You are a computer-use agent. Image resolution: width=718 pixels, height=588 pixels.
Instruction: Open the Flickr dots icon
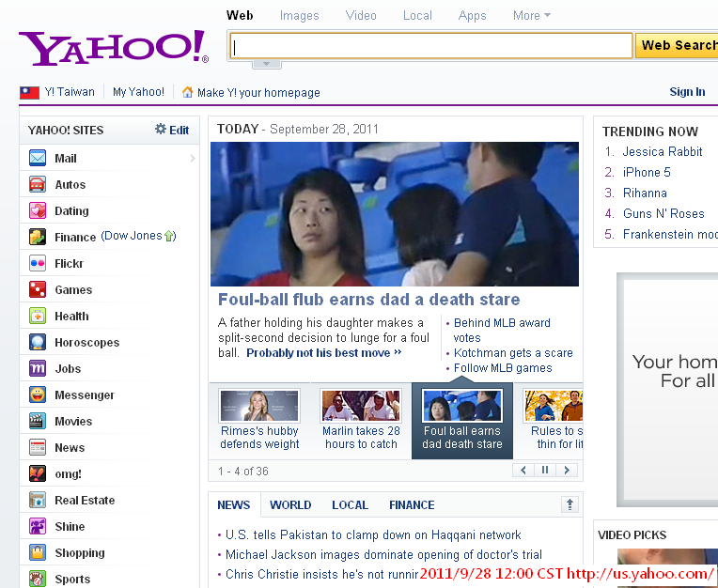click(x=38, y=263)
